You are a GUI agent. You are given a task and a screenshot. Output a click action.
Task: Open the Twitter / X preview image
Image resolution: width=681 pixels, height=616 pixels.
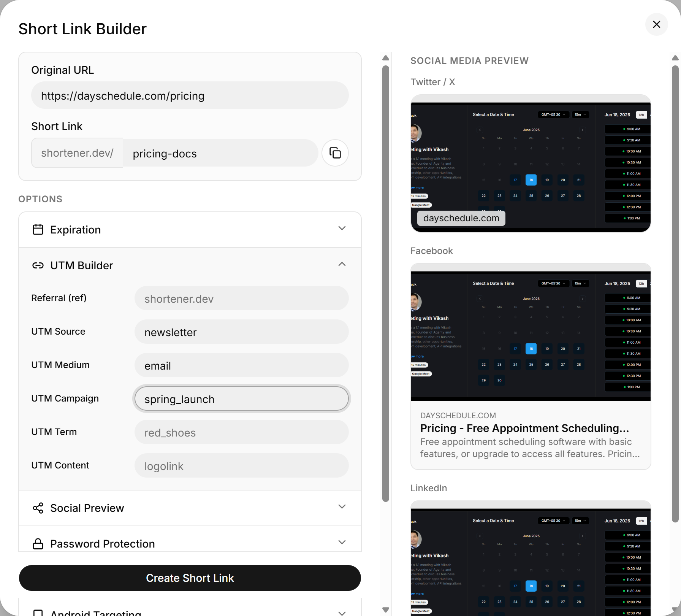(x=531, y=164)
